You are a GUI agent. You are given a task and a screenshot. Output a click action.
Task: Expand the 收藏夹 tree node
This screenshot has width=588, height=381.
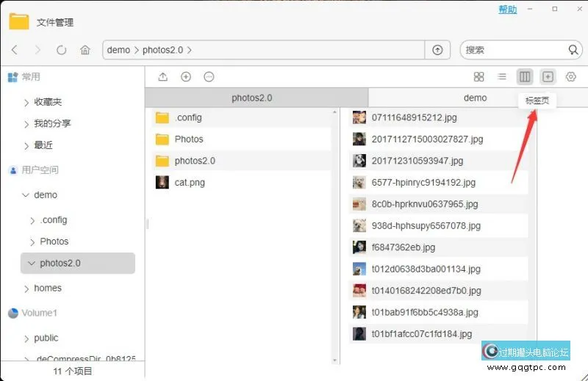click(26, 102)
